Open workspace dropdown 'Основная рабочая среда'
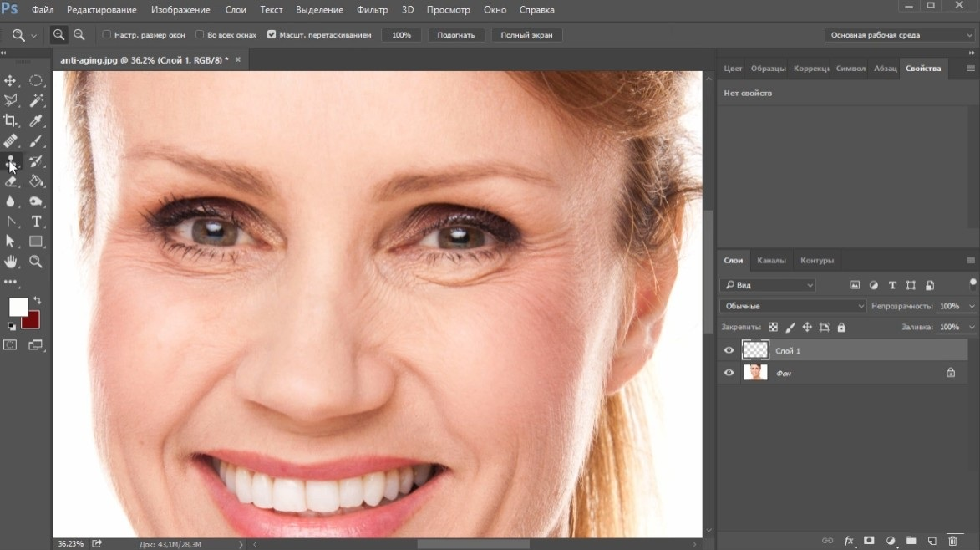980x550 pixels. [899, 35]
